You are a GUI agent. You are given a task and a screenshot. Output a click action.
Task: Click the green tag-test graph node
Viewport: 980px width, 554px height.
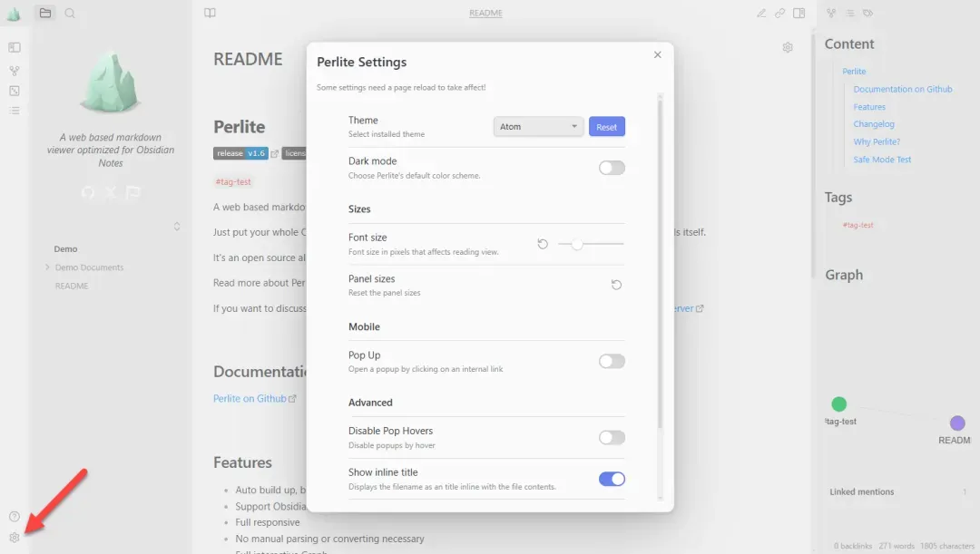[x=838, y=404]
